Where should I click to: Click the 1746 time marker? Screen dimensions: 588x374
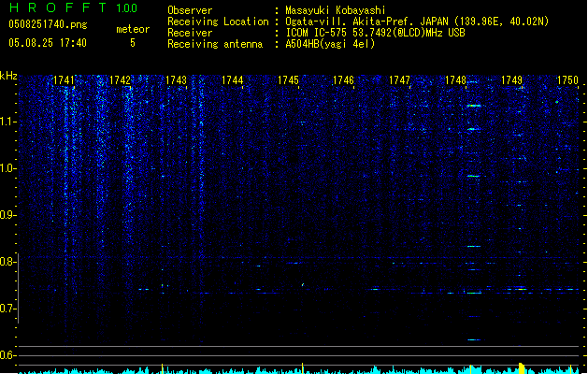[x=343, y=80]
